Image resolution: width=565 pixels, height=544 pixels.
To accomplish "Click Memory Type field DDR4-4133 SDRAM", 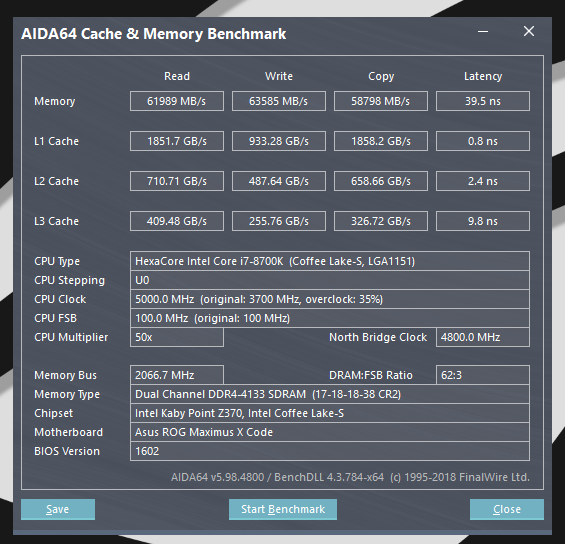I will coord(330,394).
